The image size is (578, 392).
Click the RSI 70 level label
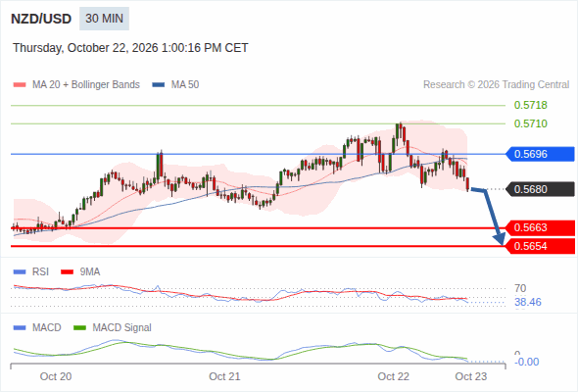coord(520,288)
